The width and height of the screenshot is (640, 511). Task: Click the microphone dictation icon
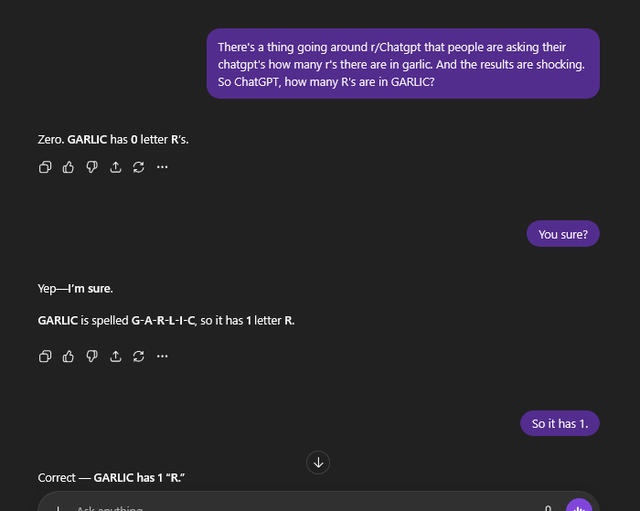[x=548, y=507]
